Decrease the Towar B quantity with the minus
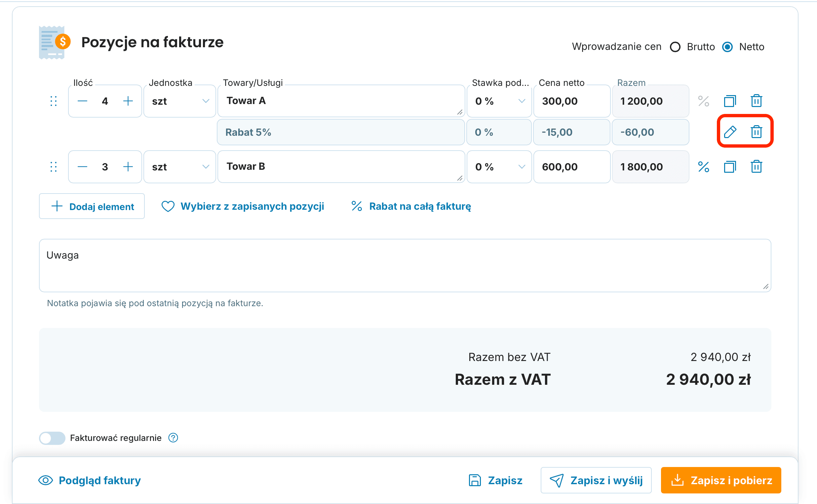The width and height of the screenshot is (817, 504). [x=82, y=167]
